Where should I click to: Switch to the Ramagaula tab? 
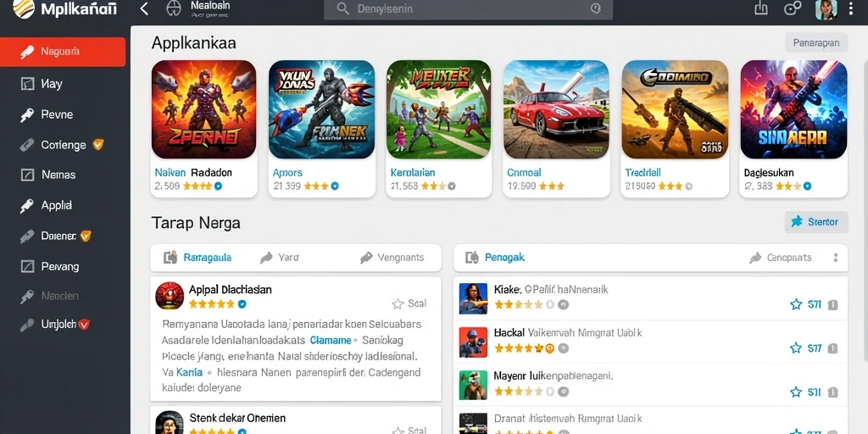pyautogui.click(x=198, y=258)
